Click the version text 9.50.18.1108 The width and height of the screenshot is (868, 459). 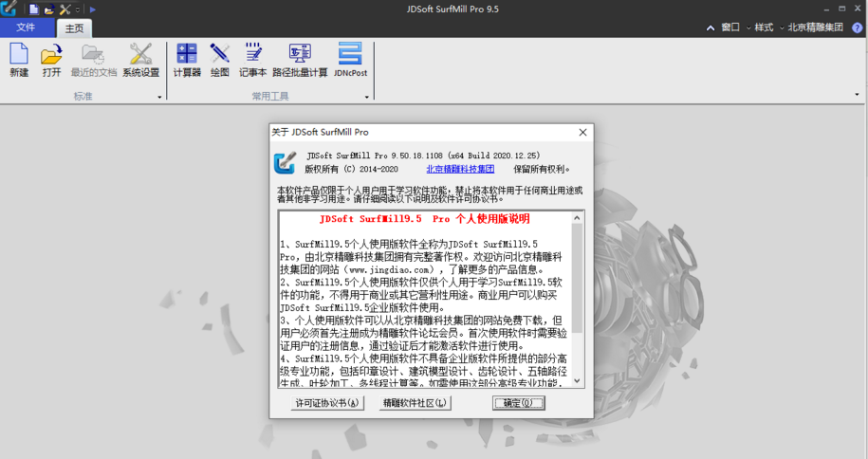click(416, 156)
